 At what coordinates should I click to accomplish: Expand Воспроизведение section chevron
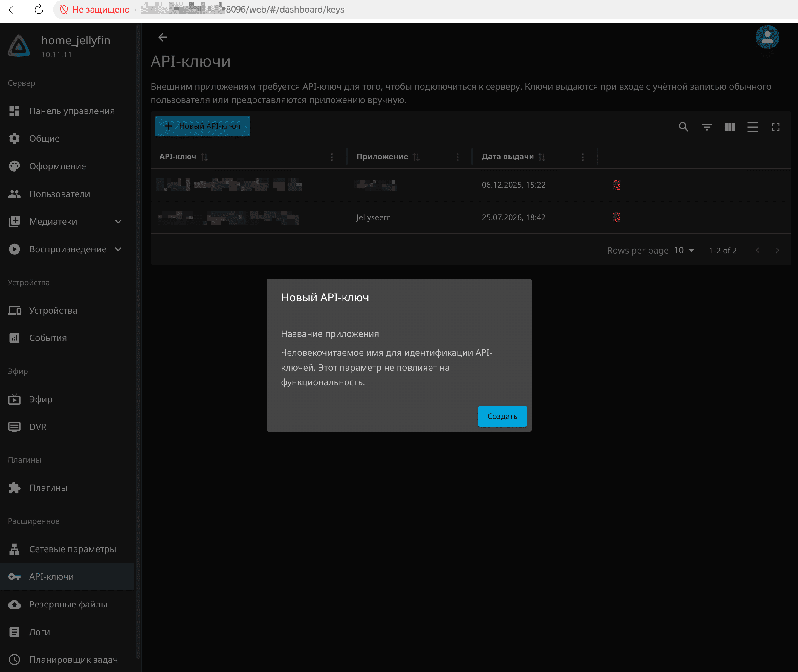coord(118,249)
